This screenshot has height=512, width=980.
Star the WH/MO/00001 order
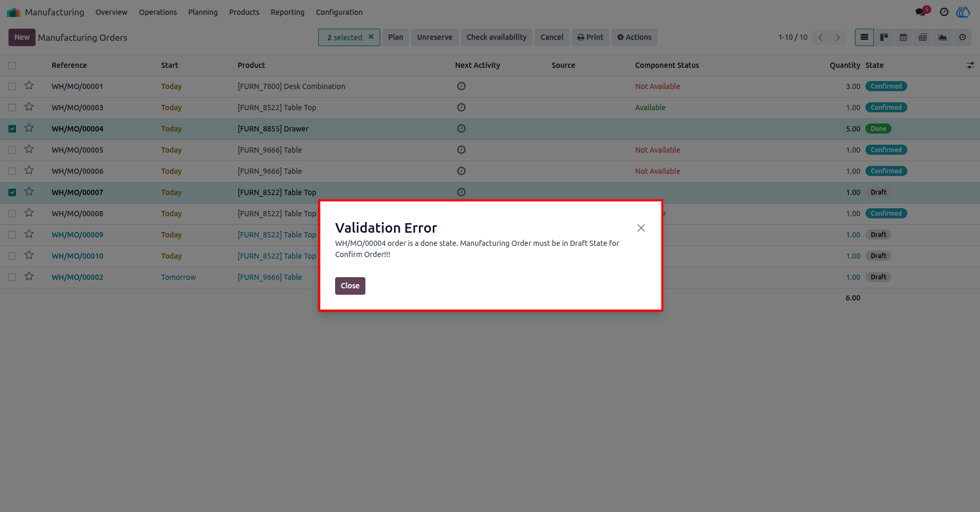(29, 86)
